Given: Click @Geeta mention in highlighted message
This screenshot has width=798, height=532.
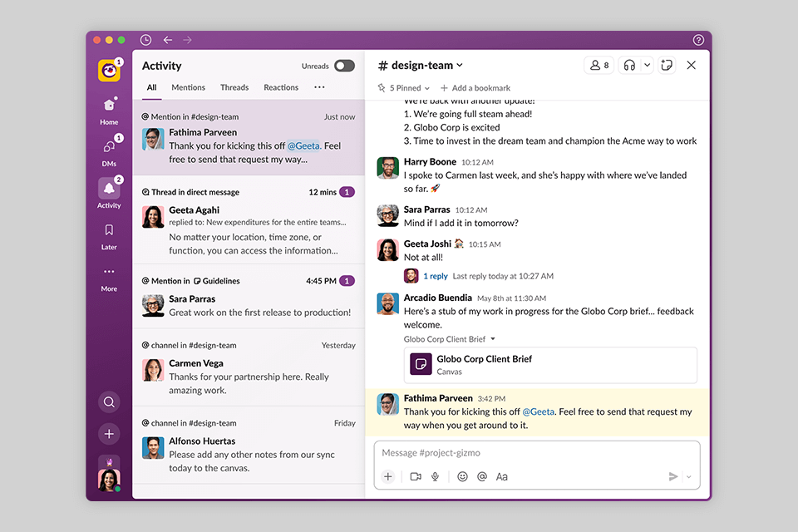Looking at the screenshot, I should click(x=539, y=411).
